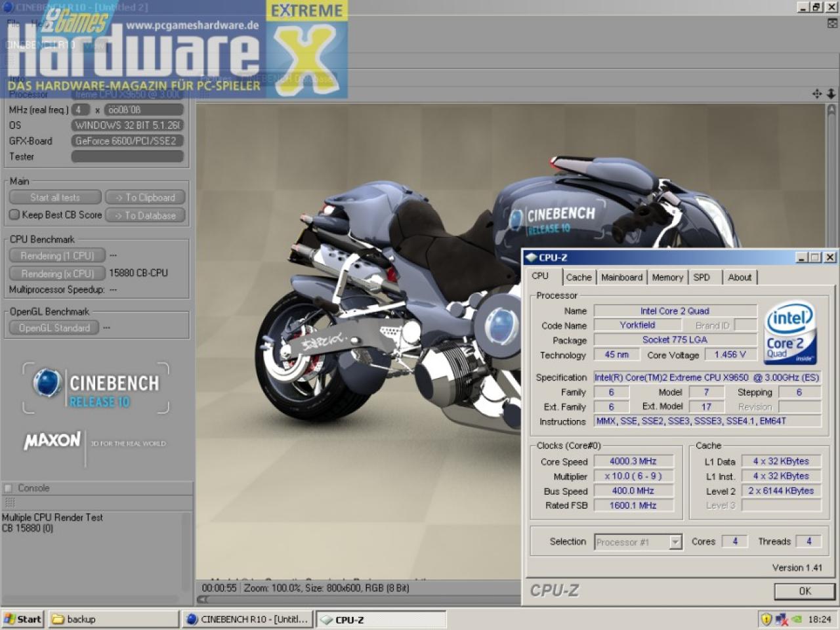
Task: Open the yellow security shield tray icon
Action: point(766,619)
